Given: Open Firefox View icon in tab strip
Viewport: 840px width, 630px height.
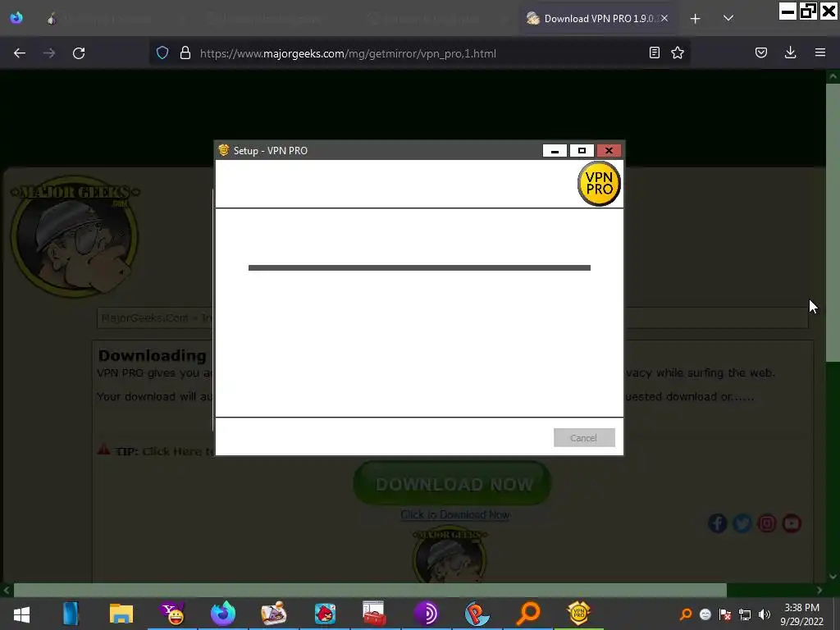Looking at the screenshot, I should [x=16, y=18].
